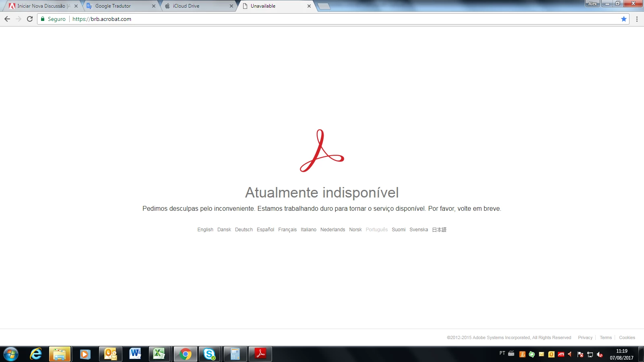Switch page language to Suomi

398,230
